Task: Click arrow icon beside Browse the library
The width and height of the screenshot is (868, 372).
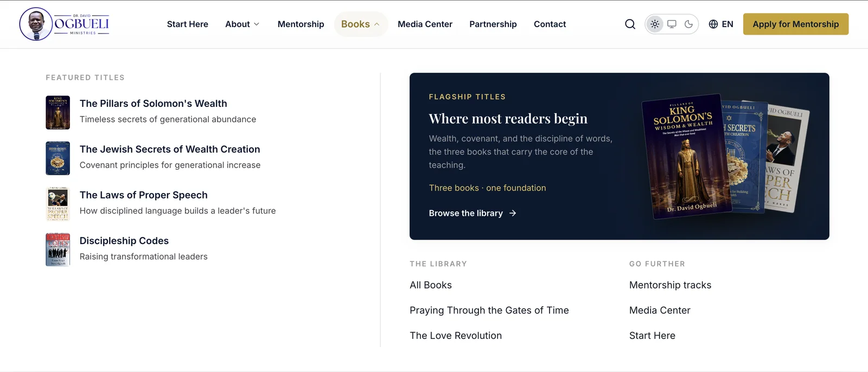Action: [513, 213]
